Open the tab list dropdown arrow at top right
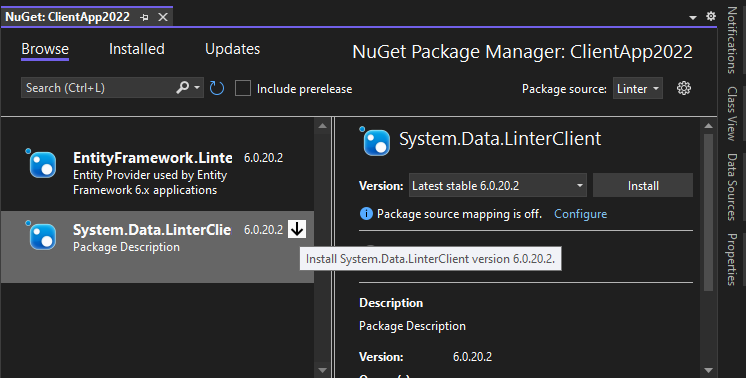The image size is (746, 378). click(693, 18)
